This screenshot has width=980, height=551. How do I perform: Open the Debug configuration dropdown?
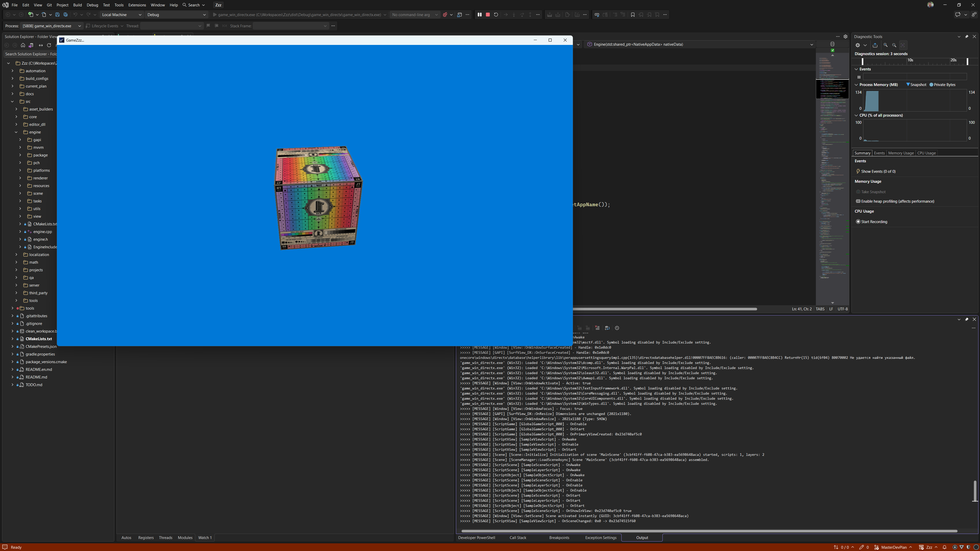[176, 15]
